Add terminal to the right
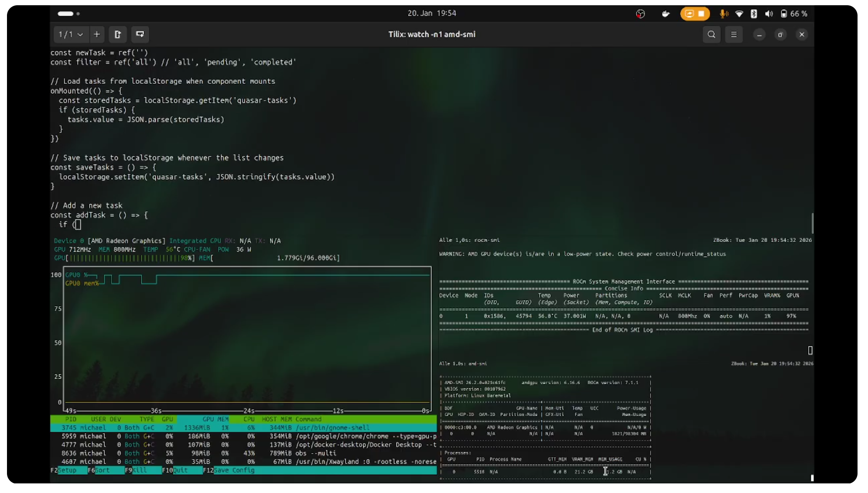Image resolution: width=868 pixels, height=493 pixels. (118, 34)
